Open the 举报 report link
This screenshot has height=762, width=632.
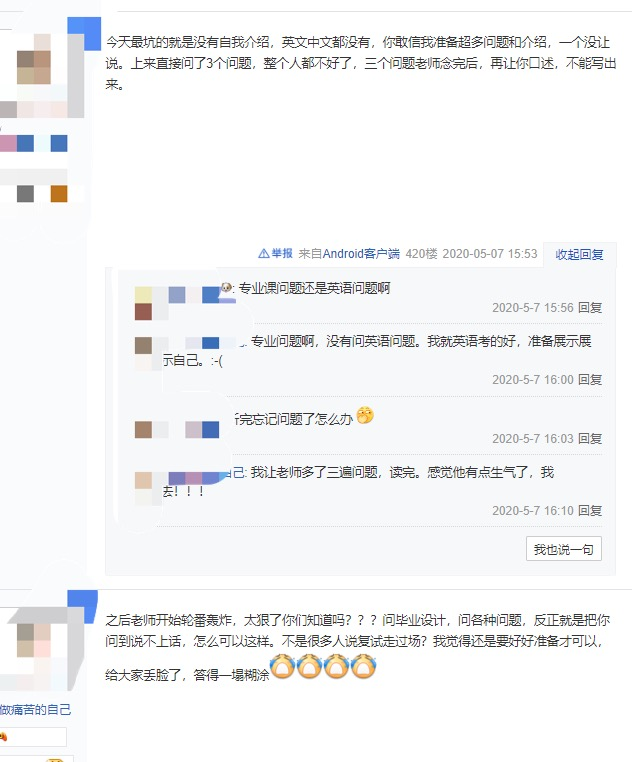pyautogui.click(x=282, y=253)
